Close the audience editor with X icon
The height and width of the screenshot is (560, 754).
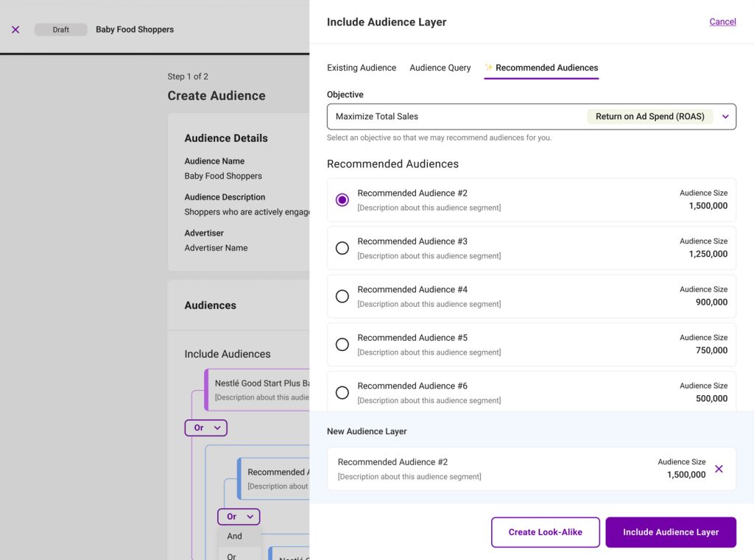pos(15,29)
